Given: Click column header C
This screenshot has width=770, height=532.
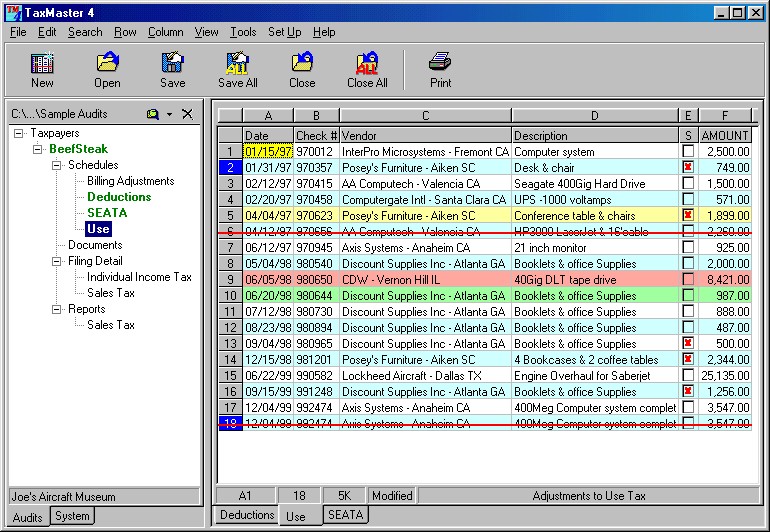Looking at the screenshot, I should (425, 115).
